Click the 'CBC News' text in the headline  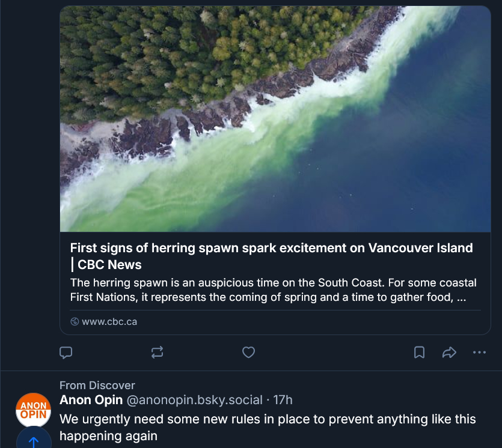pyautogui.click(x=109, y=265)
